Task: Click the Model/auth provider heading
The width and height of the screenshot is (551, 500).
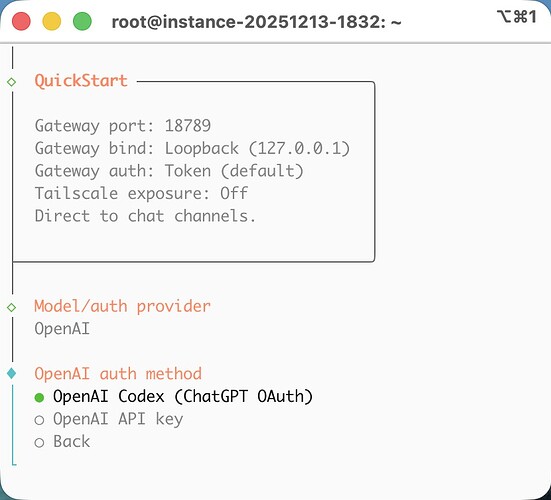Action: point(122,306)
